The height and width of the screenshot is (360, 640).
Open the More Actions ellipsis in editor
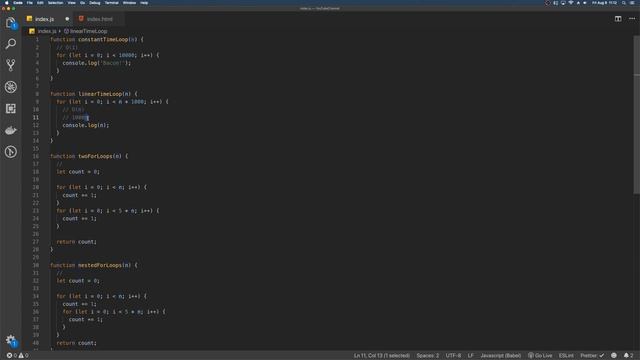click(632, 19)
